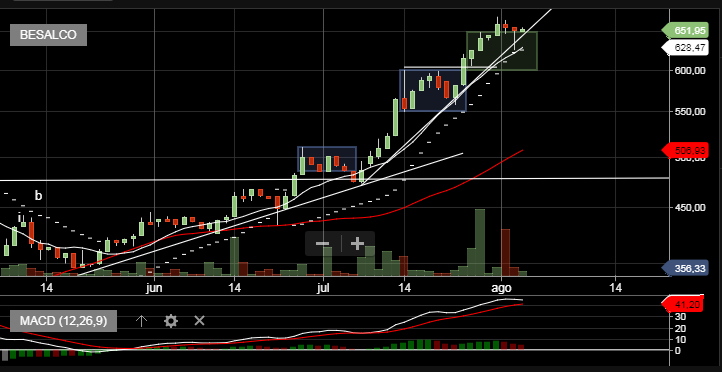Click the BESALCO symbol label
The width and height of the screenshot is (722, 372).
click(48, 35)
